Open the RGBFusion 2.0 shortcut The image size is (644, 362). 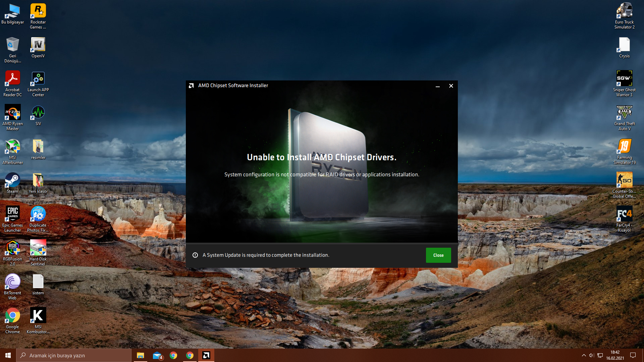[12, 252]
